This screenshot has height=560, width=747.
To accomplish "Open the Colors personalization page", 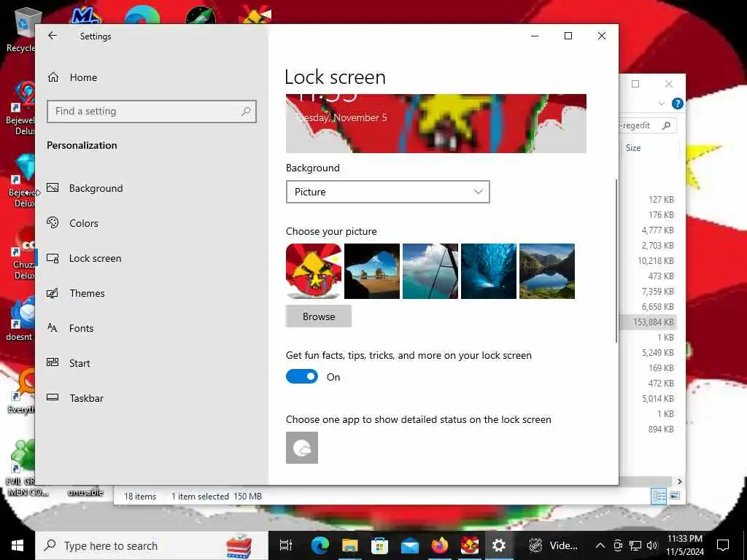I will pos(72,223).
